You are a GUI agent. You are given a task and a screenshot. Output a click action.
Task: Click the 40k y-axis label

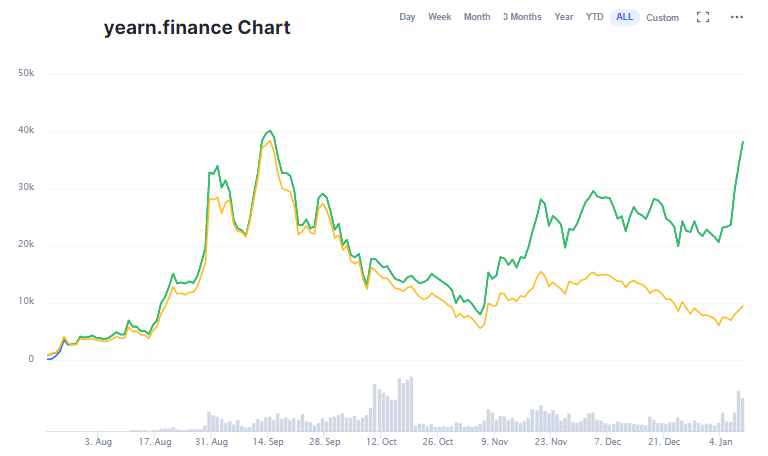click(x=24, y=131)
